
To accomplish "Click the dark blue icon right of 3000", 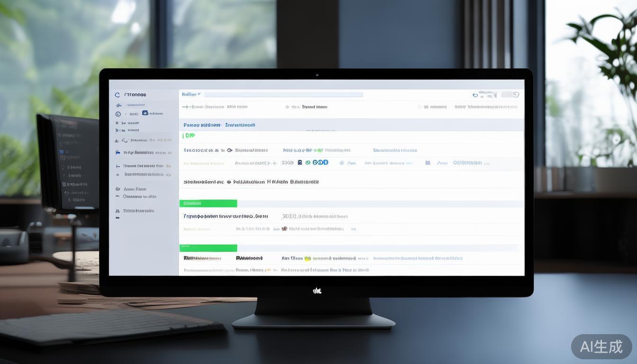I will pyautogui.click(x=300, y=163).
